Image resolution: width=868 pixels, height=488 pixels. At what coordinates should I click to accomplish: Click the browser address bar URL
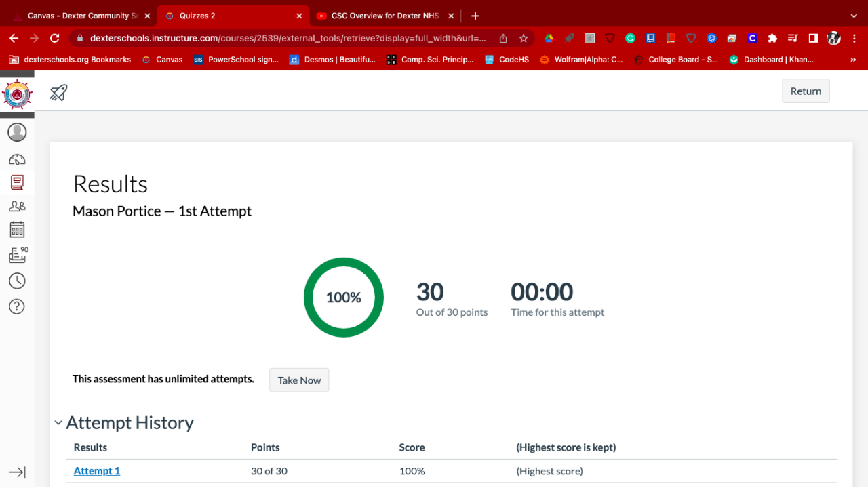coord(285,39)
